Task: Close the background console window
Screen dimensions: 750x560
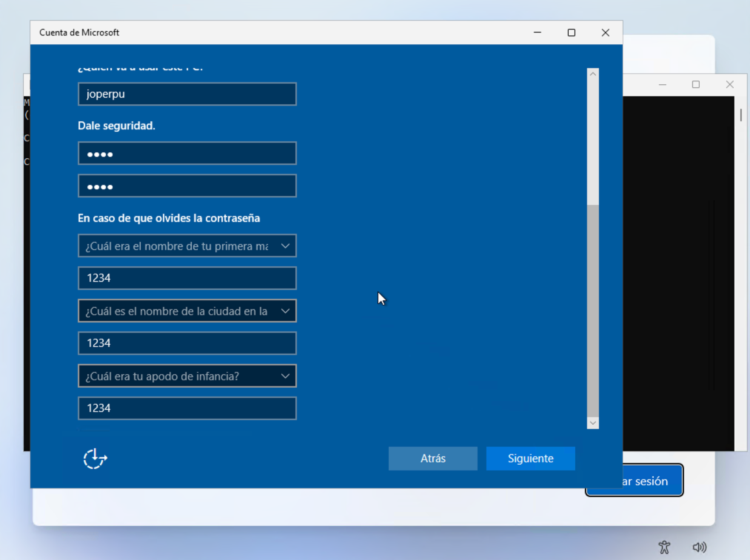Action: coord(730,85)
